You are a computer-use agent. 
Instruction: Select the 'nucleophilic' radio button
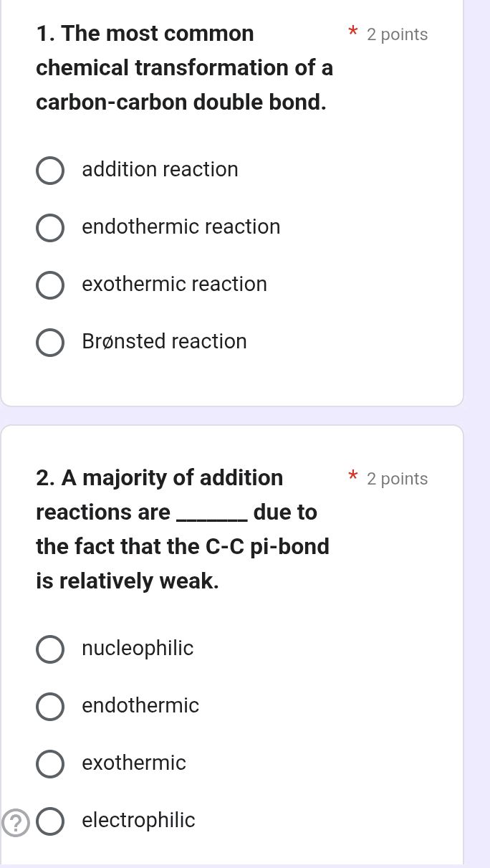click(49, 649)
